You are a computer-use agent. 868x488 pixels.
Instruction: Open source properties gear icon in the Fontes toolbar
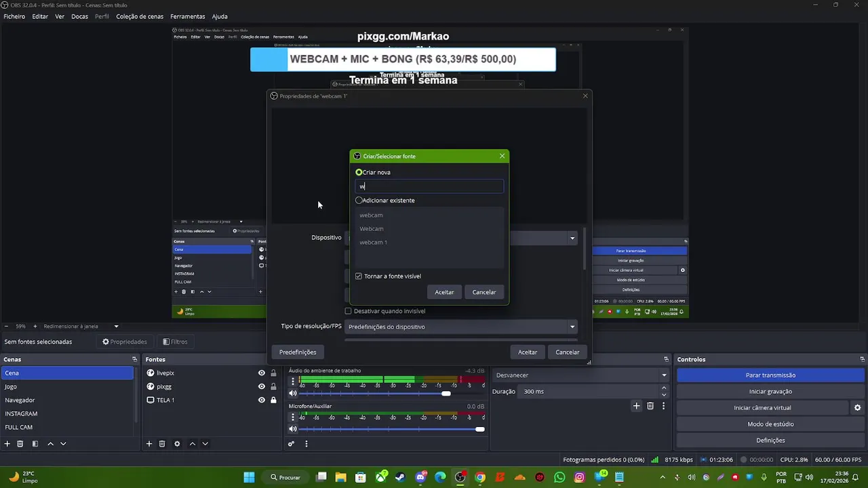(x=177, y=444)
